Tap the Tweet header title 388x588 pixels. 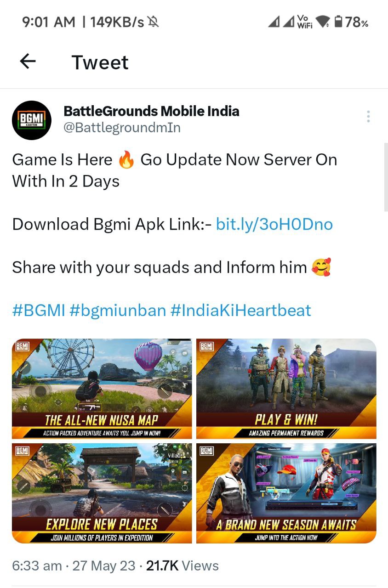pos(100,62)
